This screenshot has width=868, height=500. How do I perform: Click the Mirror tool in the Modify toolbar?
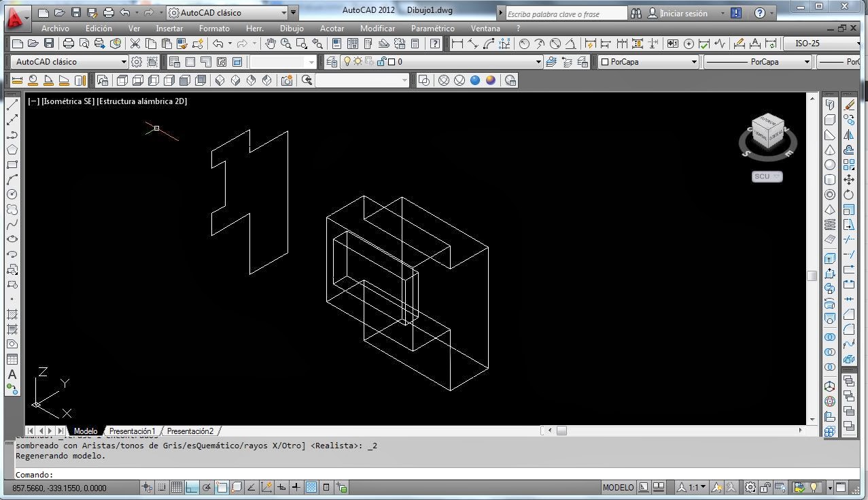point(848,135)
